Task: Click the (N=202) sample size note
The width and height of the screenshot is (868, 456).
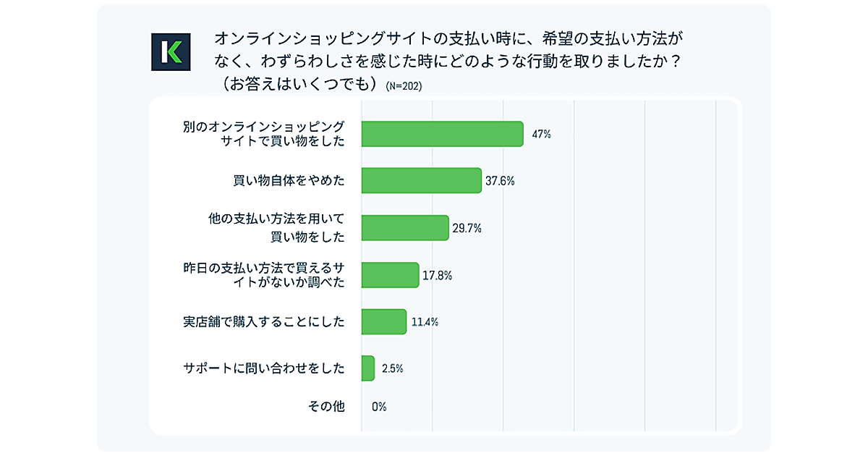Action: (x=404, y=85)
